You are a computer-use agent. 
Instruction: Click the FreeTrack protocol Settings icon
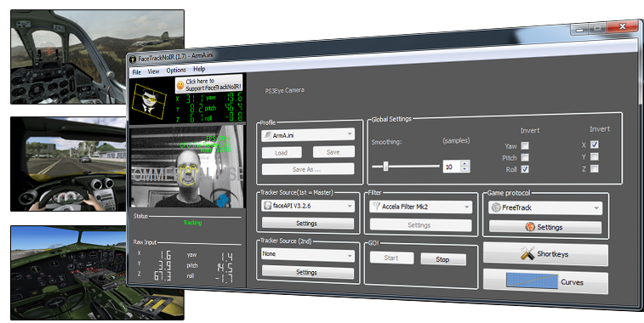[530, 227]
